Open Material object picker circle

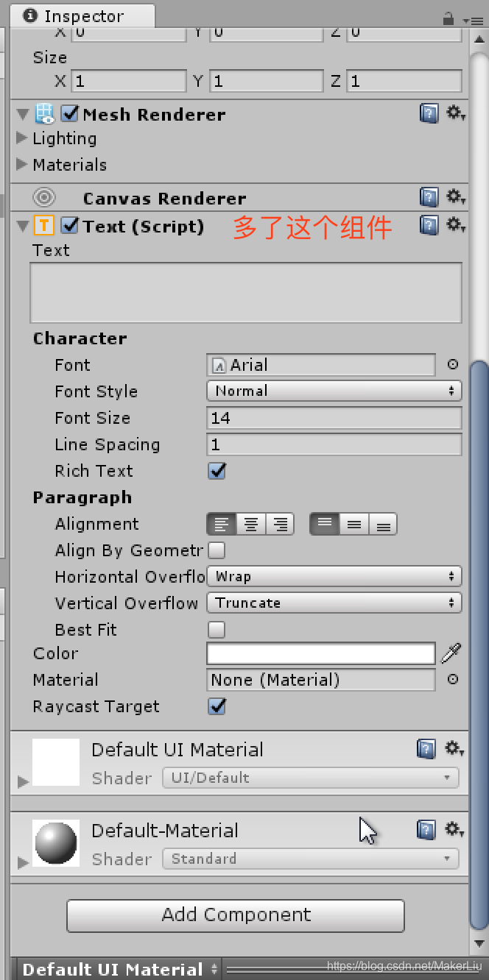pyautogui.click(x=452, y=679)
